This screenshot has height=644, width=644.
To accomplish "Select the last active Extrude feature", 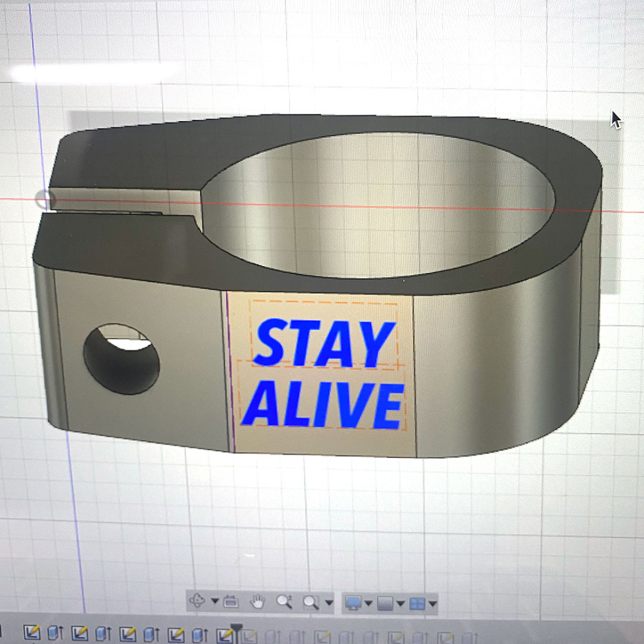I will (x=198, y=634).
